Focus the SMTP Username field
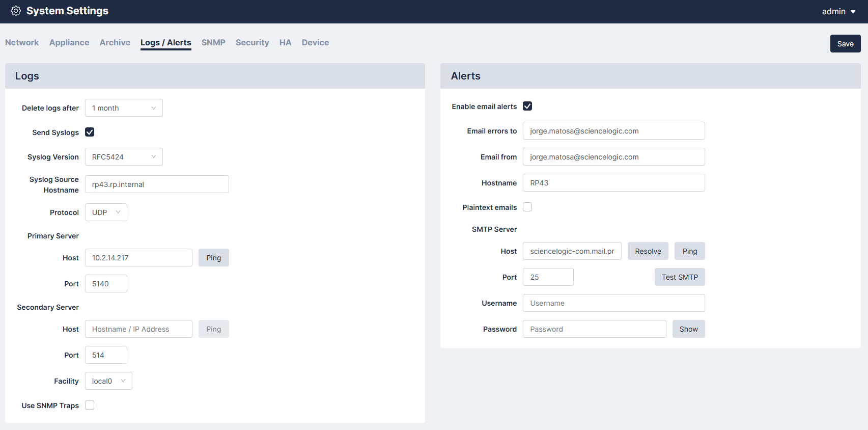Image resolution: width=868 pixels, height=430 pixels. pos(613,303)
